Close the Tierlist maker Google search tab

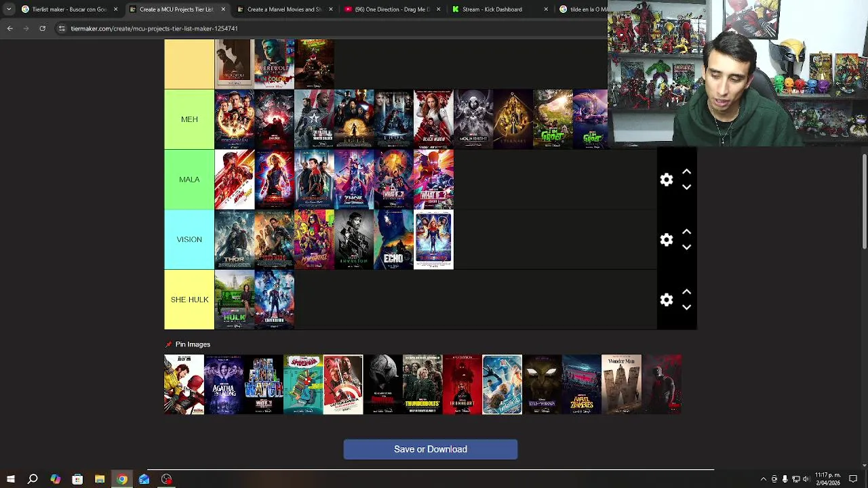tap(115, 9)
